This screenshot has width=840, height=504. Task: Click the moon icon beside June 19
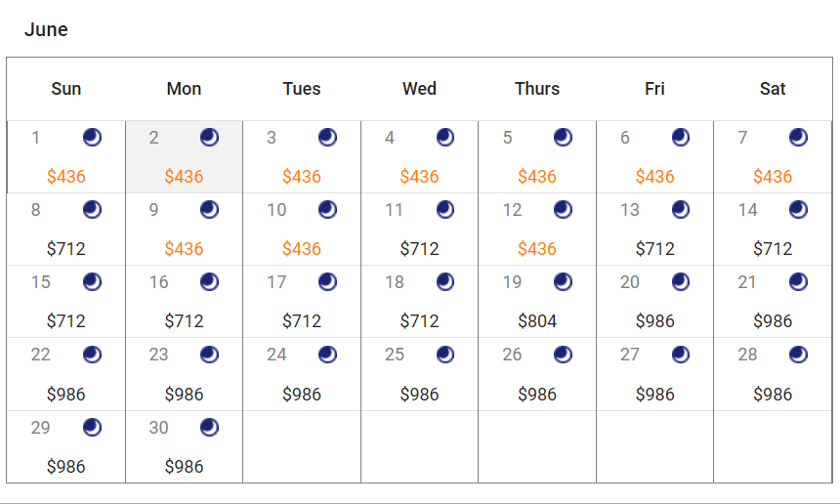[x=563, y=282]
